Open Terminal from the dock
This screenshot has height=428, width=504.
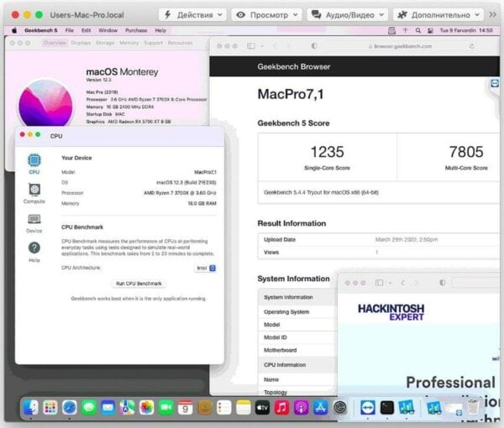click(387, 408)
